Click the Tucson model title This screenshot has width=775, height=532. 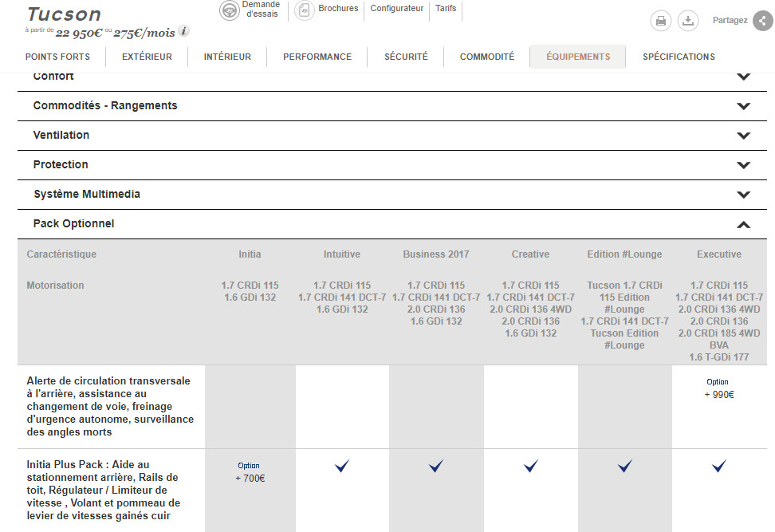coord(65,14)
